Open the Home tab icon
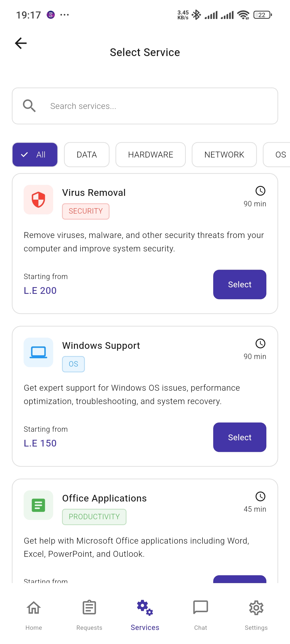Viewport: 290px width, 644px height. click(x=34, y=608)
